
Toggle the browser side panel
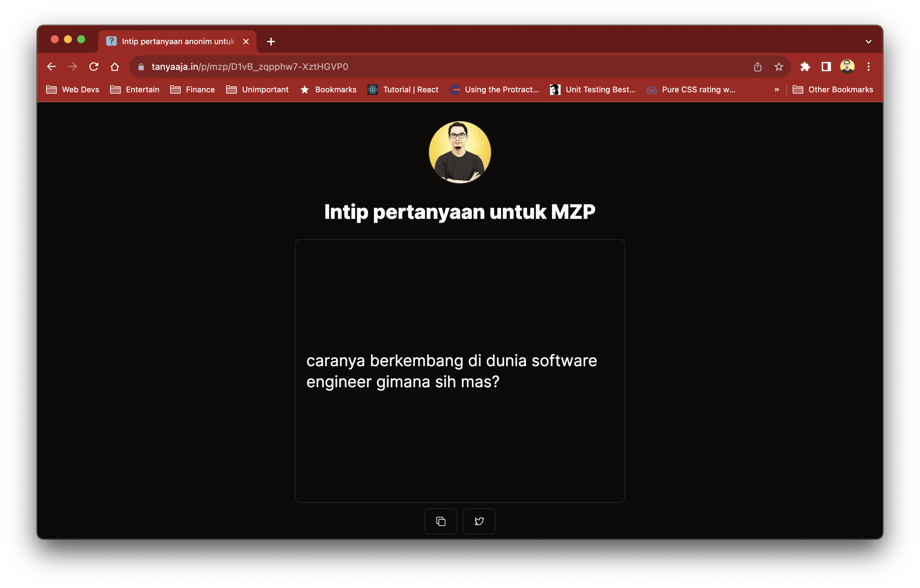[826, 67]
